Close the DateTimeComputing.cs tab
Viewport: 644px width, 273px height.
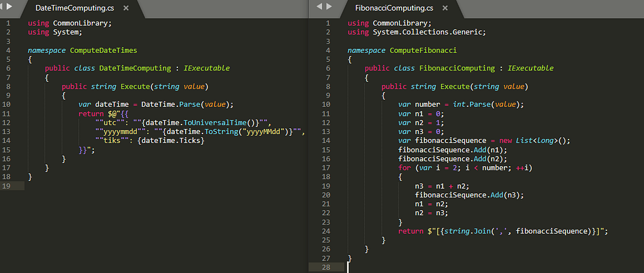coord(126,8)
